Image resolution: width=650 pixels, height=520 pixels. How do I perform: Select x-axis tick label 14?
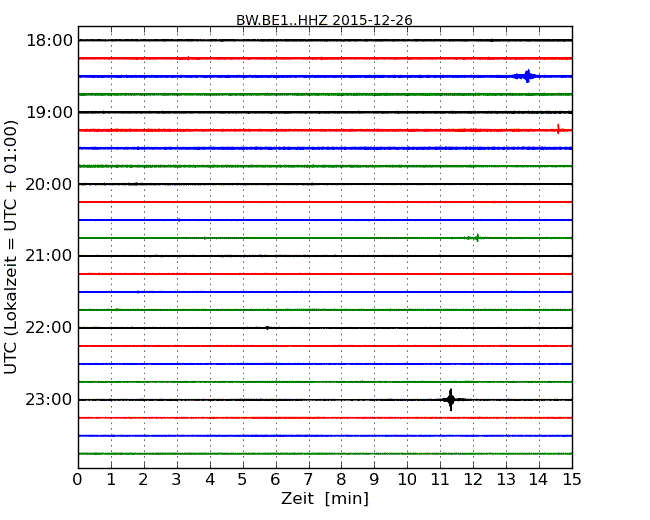539,479
